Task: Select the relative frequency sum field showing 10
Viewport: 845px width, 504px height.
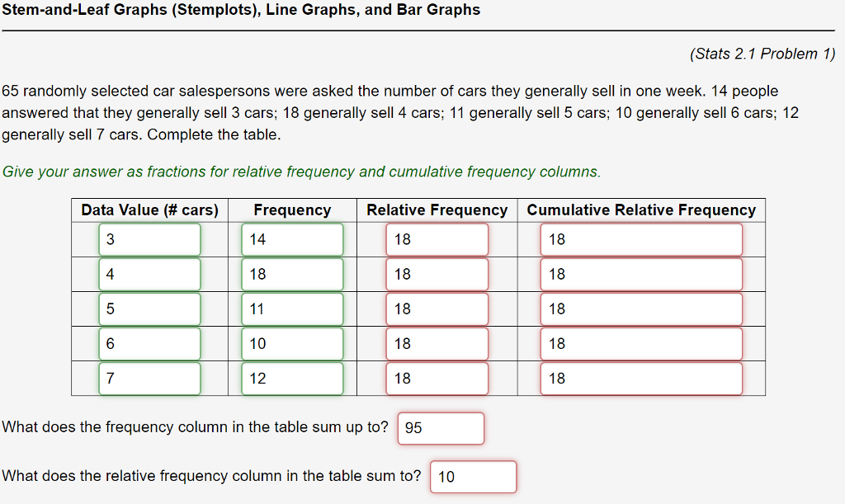Action: [x=473, y=477]
